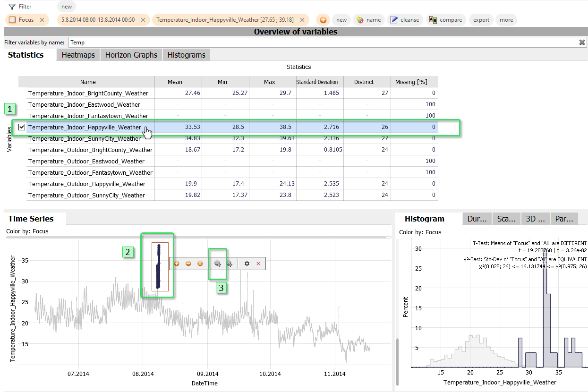Click the orange ampersand intersect-selection icon
The height and width of the screenshot is (392, 588).
click(200, 264)
